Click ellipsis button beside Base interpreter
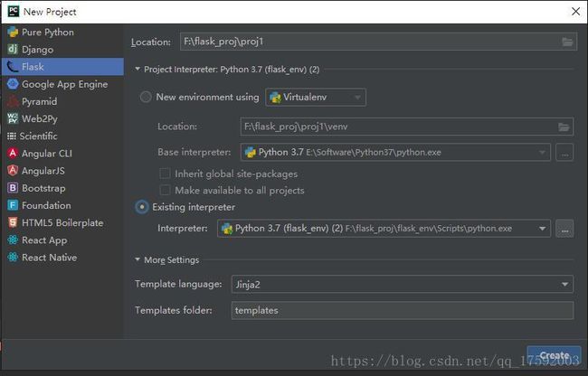588x376 pixels. pyautogui.click(x=564, y=153)
